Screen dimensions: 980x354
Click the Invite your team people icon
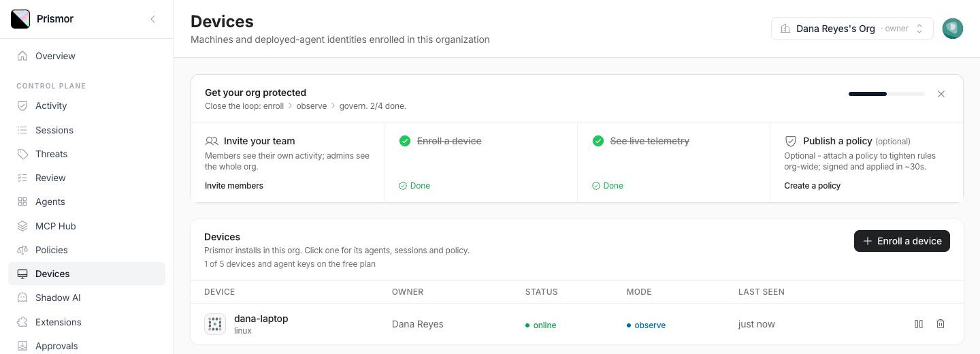tap(212, 141)
